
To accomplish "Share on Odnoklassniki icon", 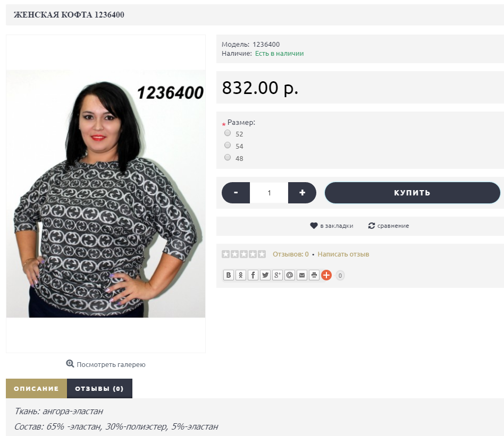I will (x=240, y=275).
